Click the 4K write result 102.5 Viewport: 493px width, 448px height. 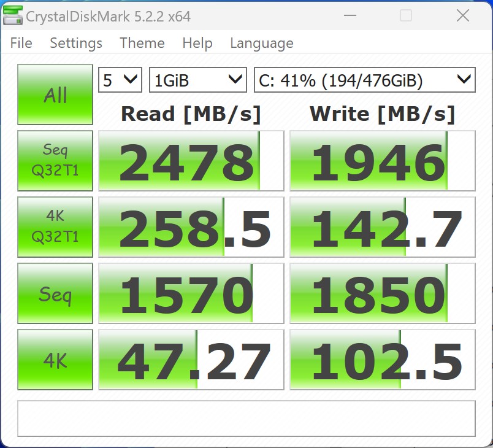382,360
